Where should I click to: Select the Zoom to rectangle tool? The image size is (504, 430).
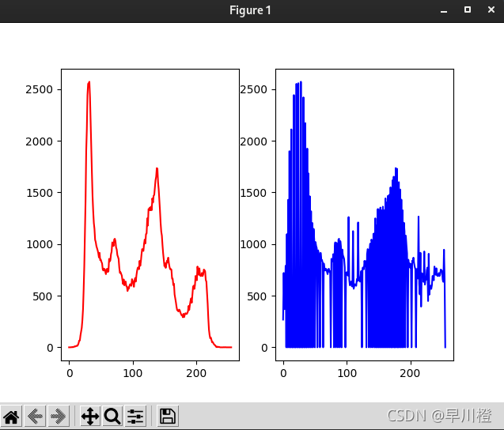tap(112, 417)
